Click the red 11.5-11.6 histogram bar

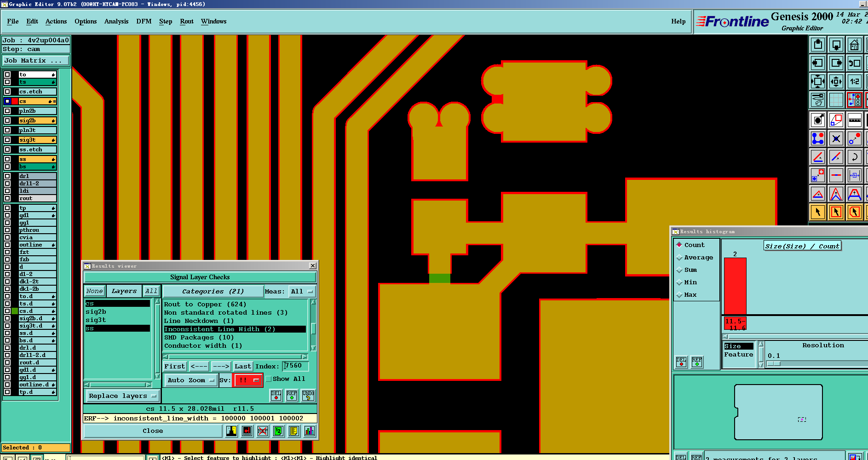tap(735, 286)
